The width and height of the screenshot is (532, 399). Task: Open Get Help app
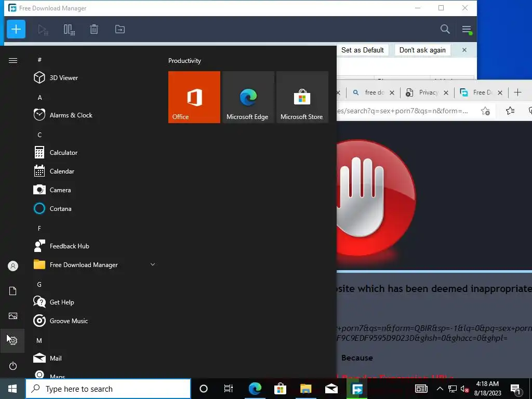(x=95, y=302)
